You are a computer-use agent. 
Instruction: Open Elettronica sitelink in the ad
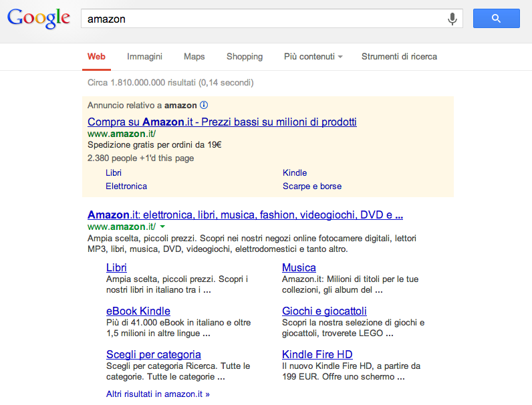126,186
